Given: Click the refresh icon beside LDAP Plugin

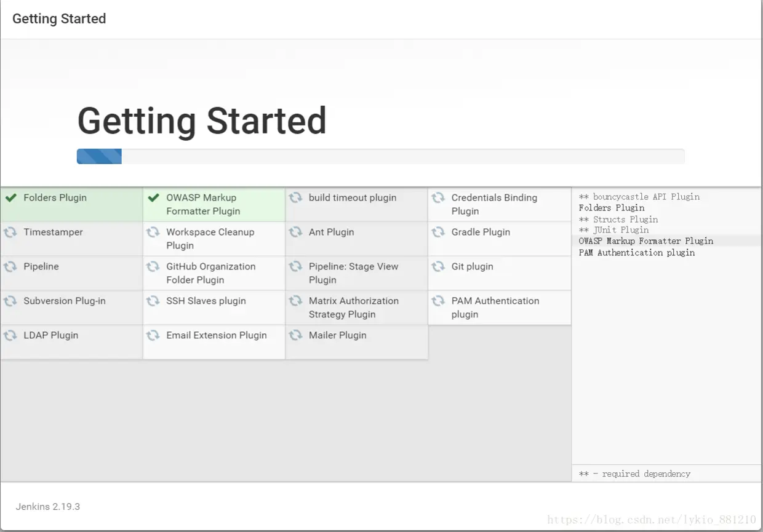Looking at the screenshot, I should click(10, 335).
